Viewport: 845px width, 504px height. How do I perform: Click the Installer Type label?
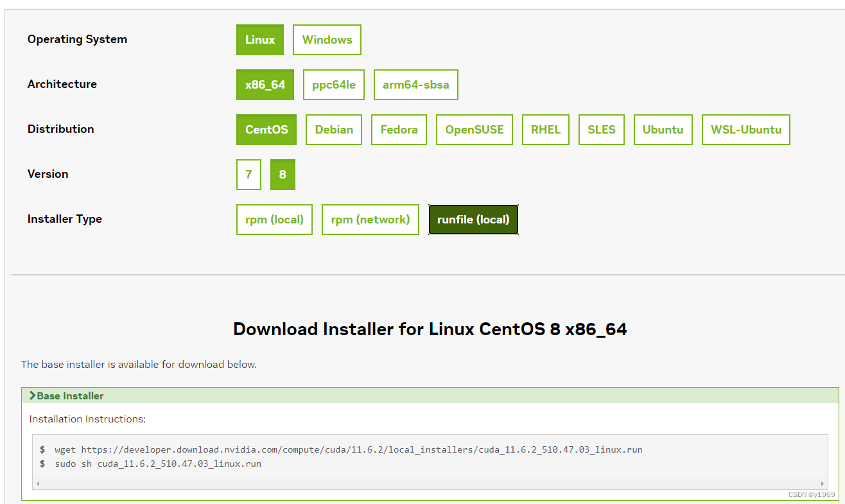pyautogui.click(x=65, y=219)
